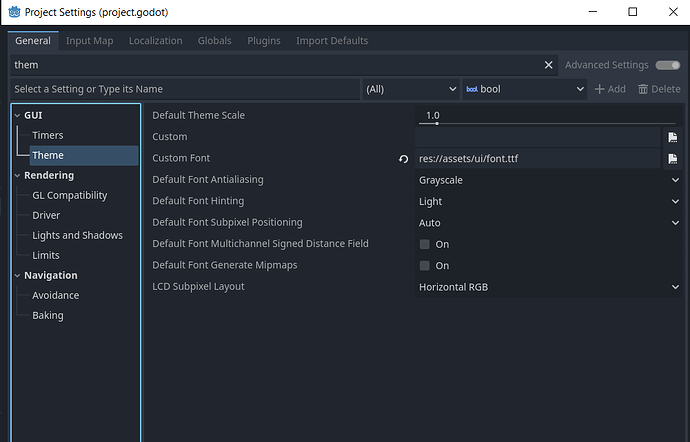The height and width of the screenshot is (442, 690).
Task: Collapse the Navigation tree section
Action: point(17,276)
